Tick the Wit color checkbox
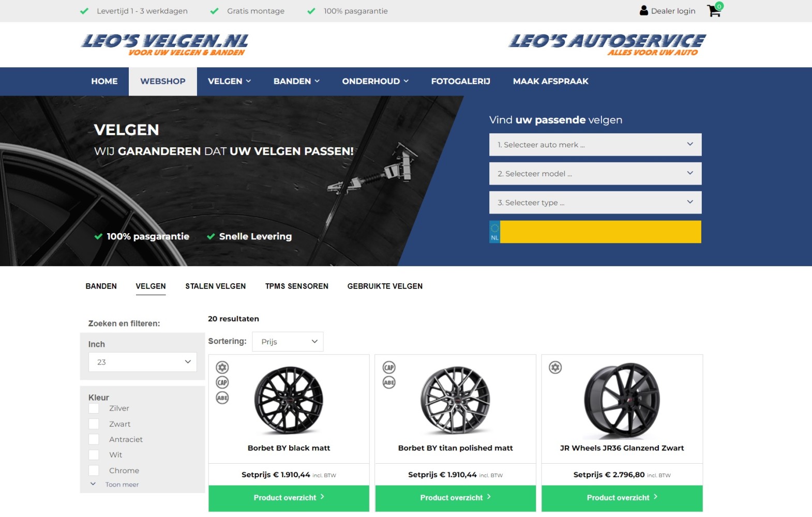Image resolution: width=812 pixels, height=517 pixels. 94,455
